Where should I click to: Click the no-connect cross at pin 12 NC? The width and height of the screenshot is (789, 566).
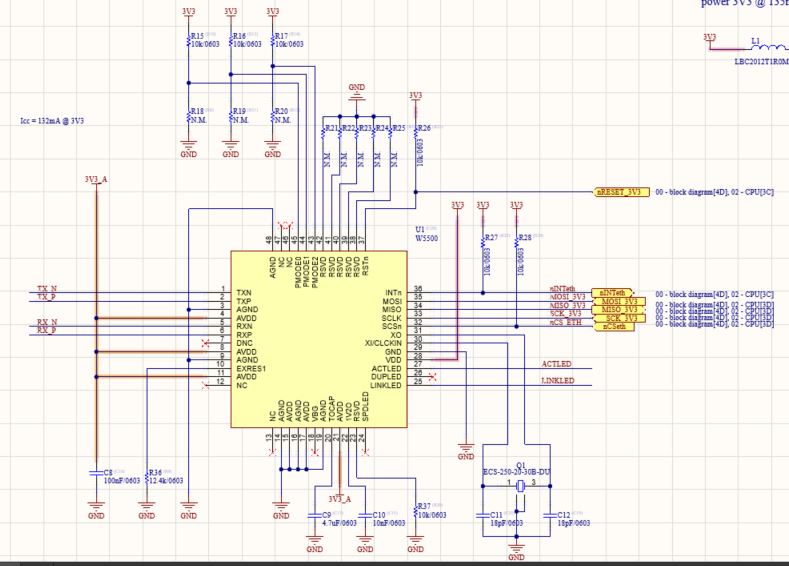[205, 385]
